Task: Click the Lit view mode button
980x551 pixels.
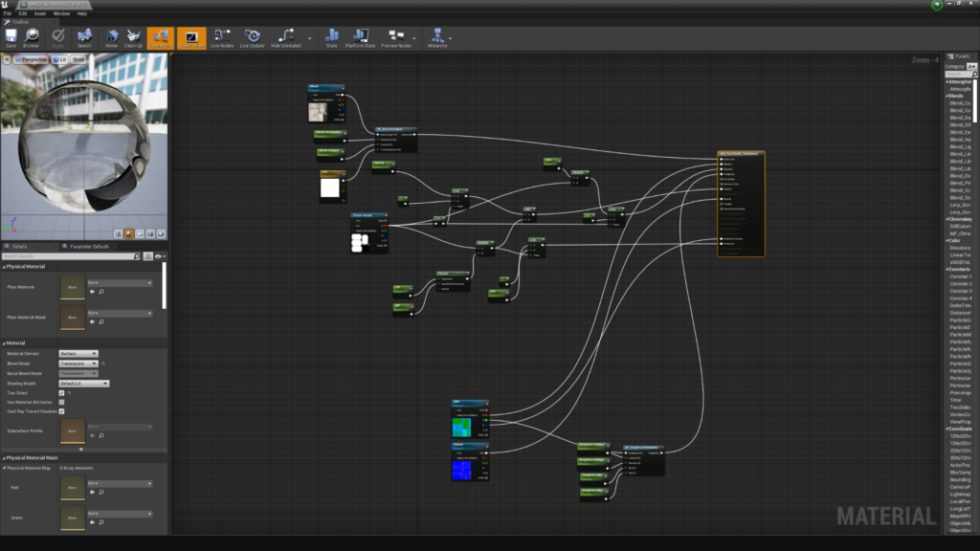Action: pyautogui.click(x=59, y=59)
